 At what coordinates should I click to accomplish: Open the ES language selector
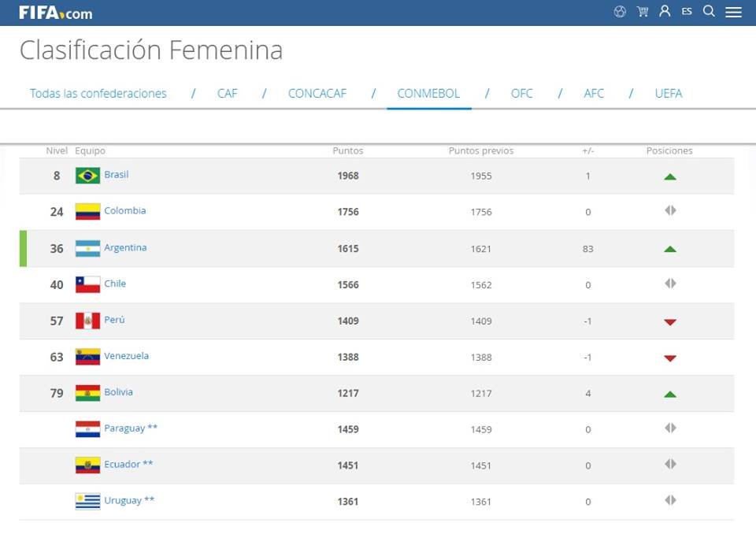[x=687, y=12]
